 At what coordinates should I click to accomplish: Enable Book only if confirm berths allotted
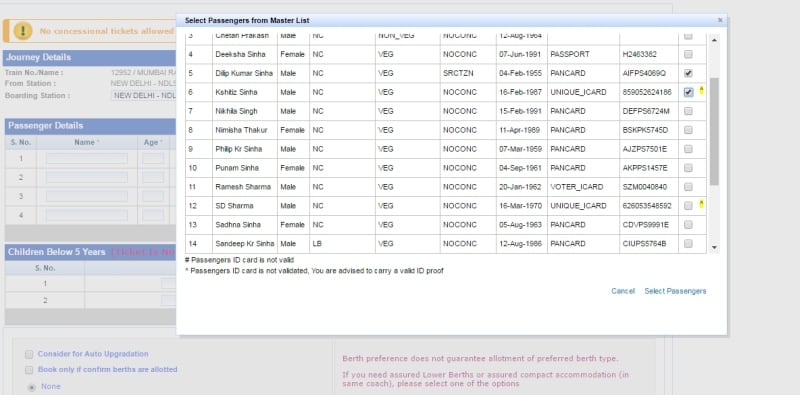coord(29,369)
